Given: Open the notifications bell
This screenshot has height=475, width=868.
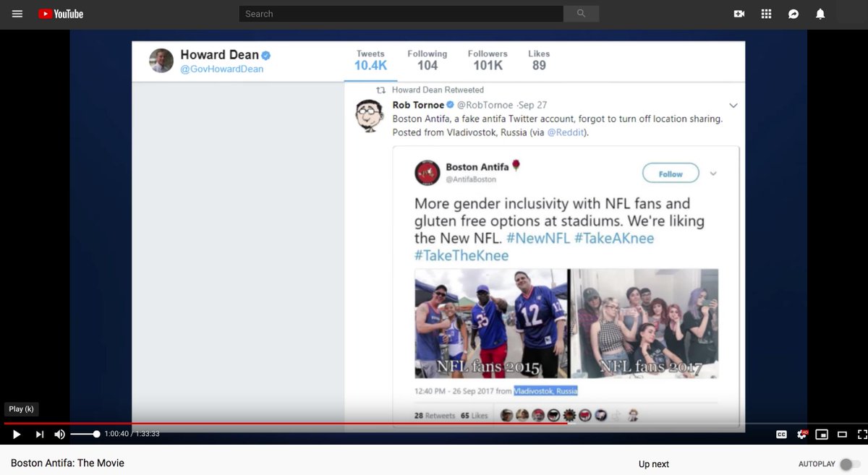Looking at the screenshot, I should (x=820, y=14).
